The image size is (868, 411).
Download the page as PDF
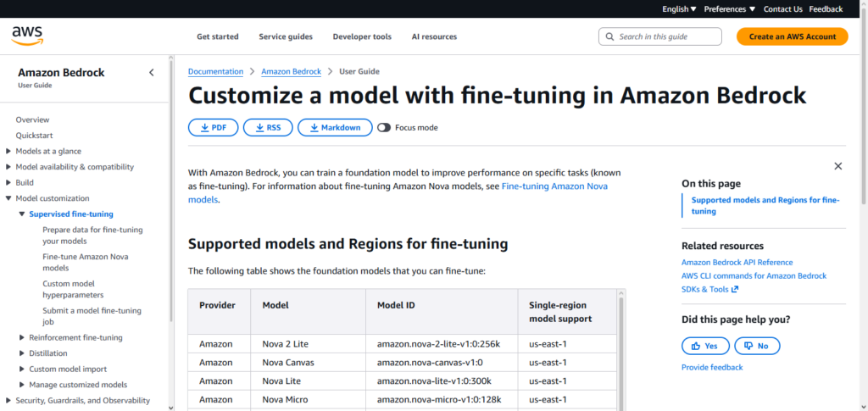(213, 127)
